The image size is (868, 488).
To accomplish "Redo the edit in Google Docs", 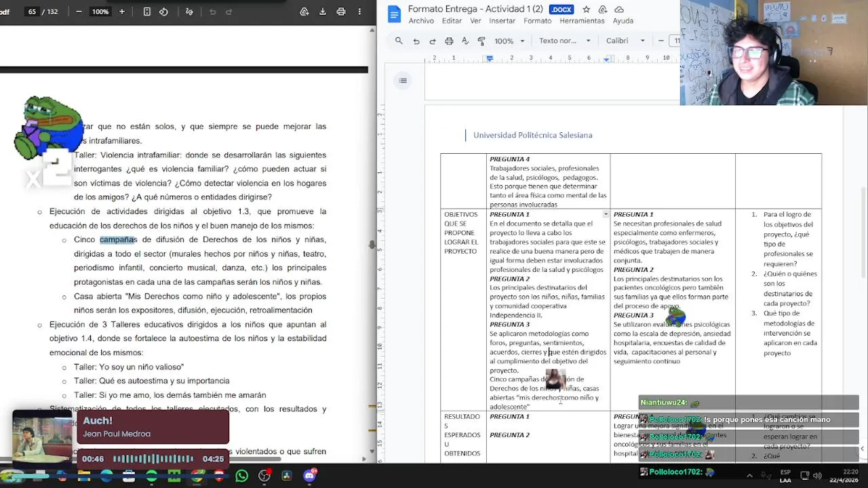I will (x=433, y=41).
